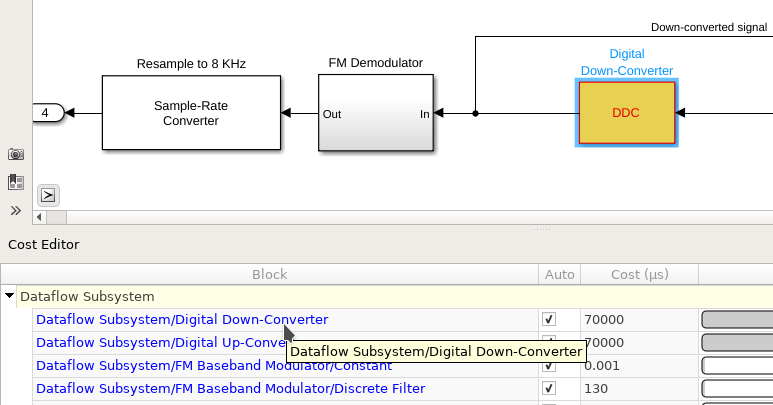The height and width of the screenshot is (405, 773).
Task: Toggle Auto checkbox for Discrete Filter
Action: pos(549,388)
